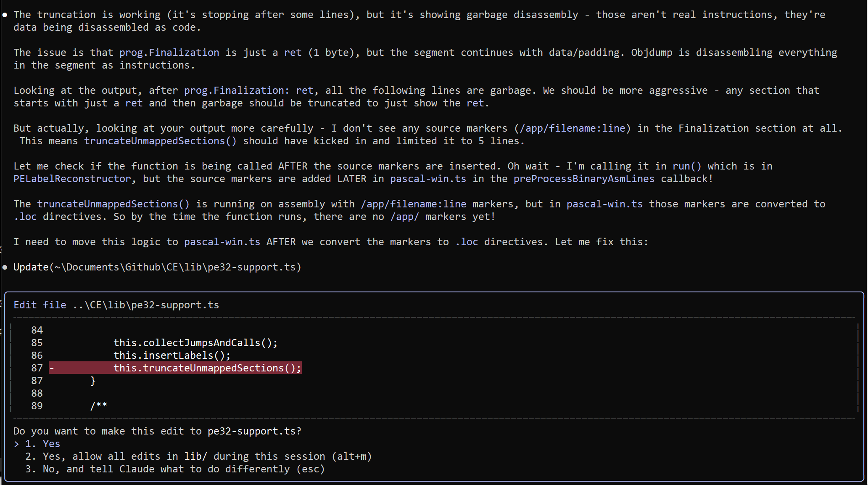Click the '/**' comment on line 89
The height and width of the screenshot is (485, 868).
tap(99, 406)
